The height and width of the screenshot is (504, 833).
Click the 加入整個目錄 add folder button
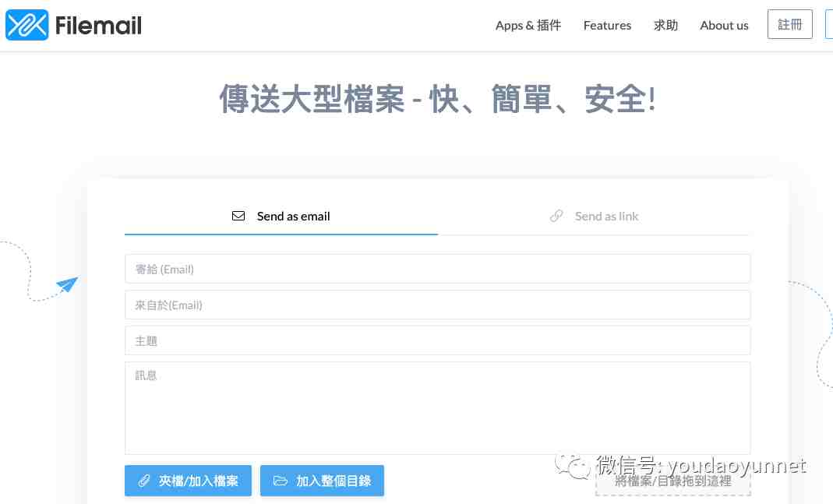point(322,481)
